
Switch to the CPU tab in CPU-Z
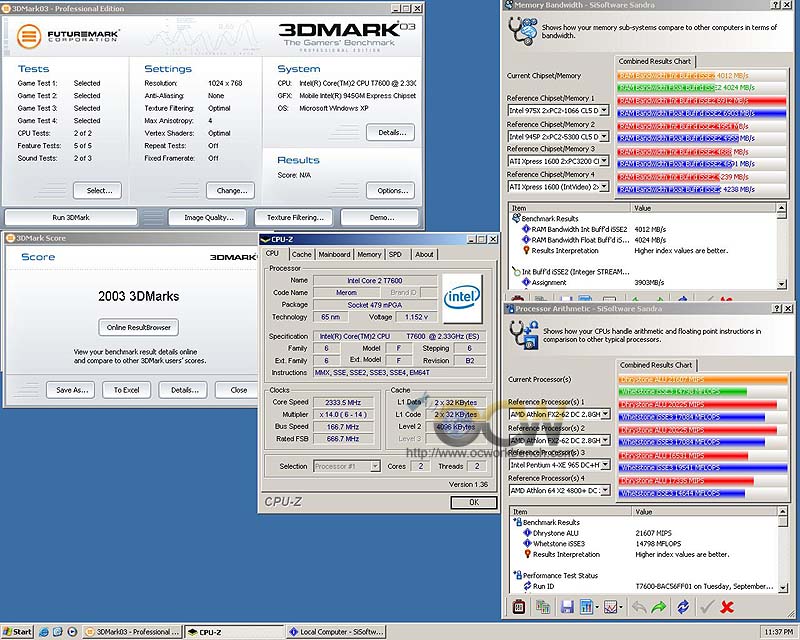tap(272, 254)
